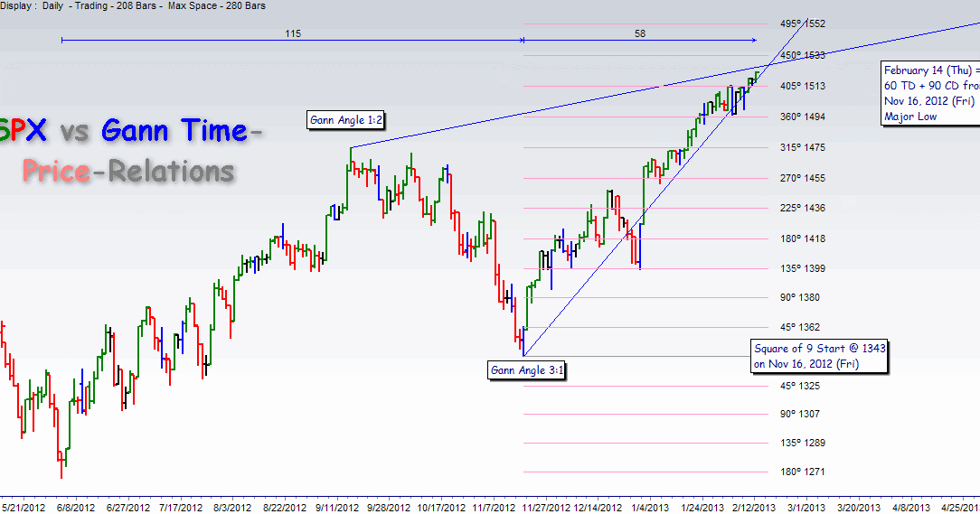Click the 7/17/2012 date on the axis
This screenshot has width=980, height=514.
coord(181,507)
